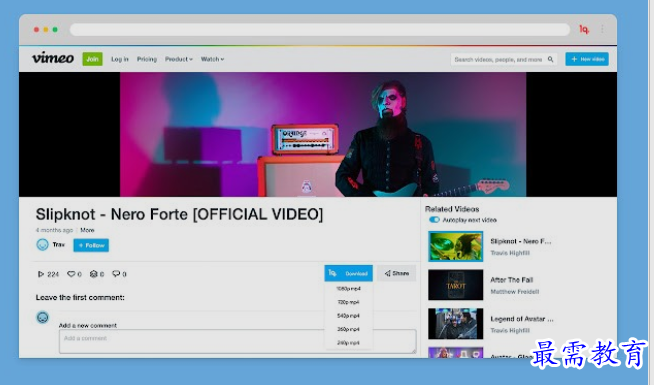Click the Vimeo logo
The image size is (654, 385).
tap(53, 58)
